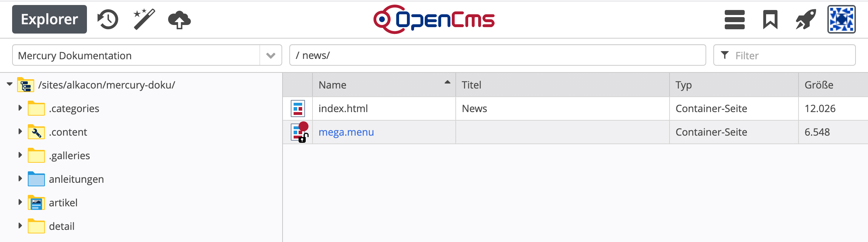
Task: Click the cloud upload icon
Action: pyautogui.click(x=179, y=20)
